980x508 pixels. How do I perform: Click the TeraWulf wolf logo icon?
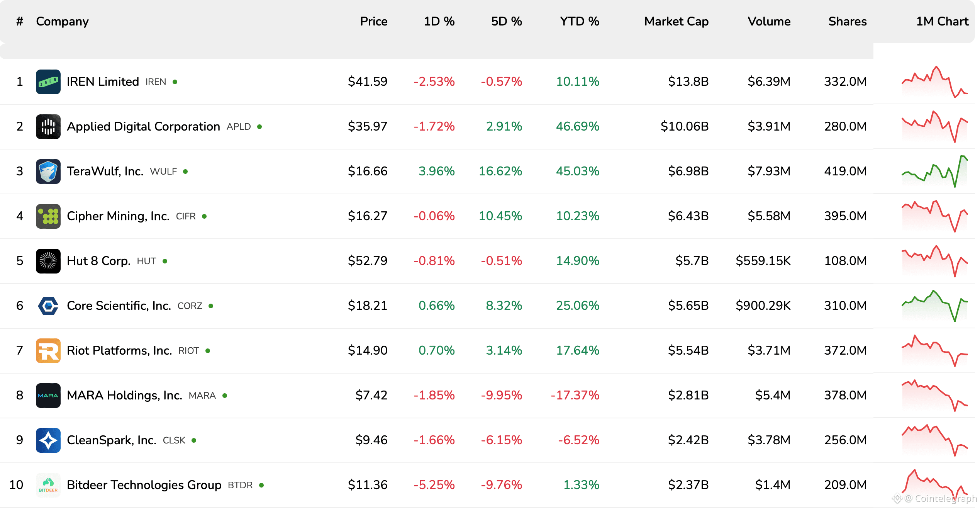[48, 171]
